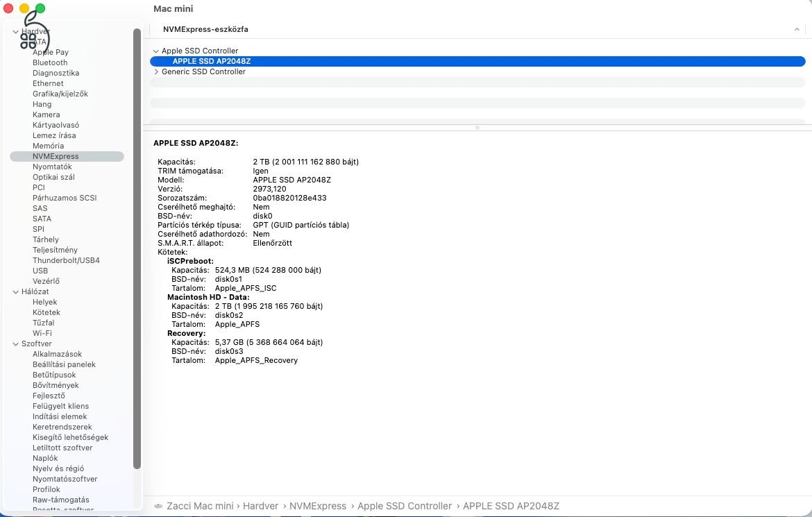
Task: Click Zacci Mac mini in the path bar
Action: (200, 506)
